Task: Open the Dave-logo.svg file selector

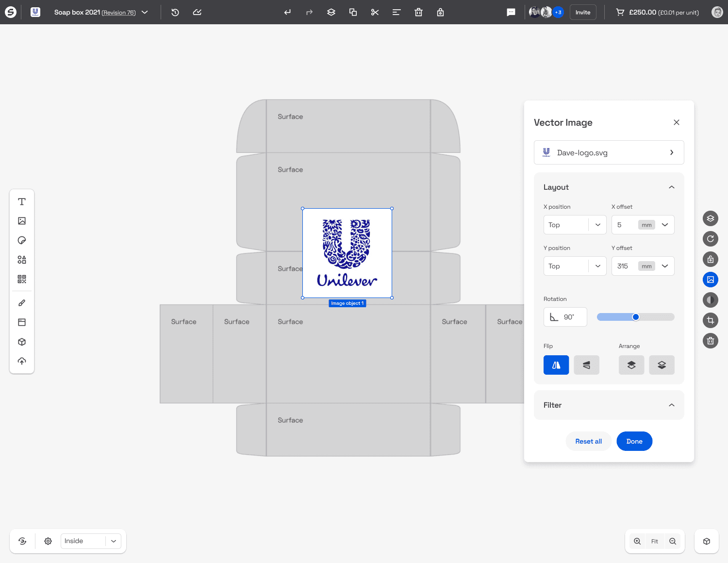Action: click(x=609, y=152)
